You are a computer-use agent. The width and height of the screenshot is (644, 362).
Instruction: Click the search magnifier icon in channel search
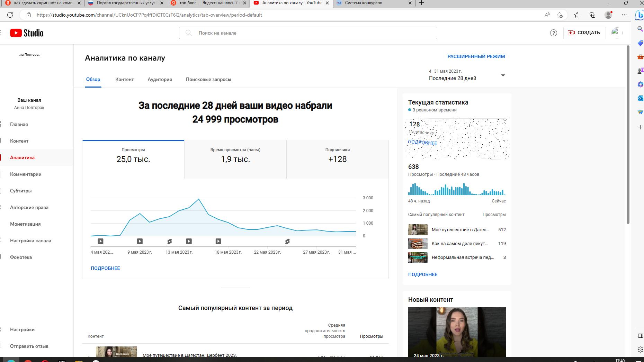pyautogui.click(x=188, y=33)
